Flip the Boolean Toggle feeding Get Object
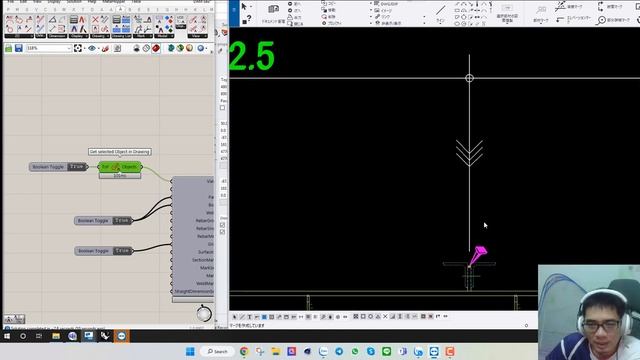 click(x=78, y=167)
